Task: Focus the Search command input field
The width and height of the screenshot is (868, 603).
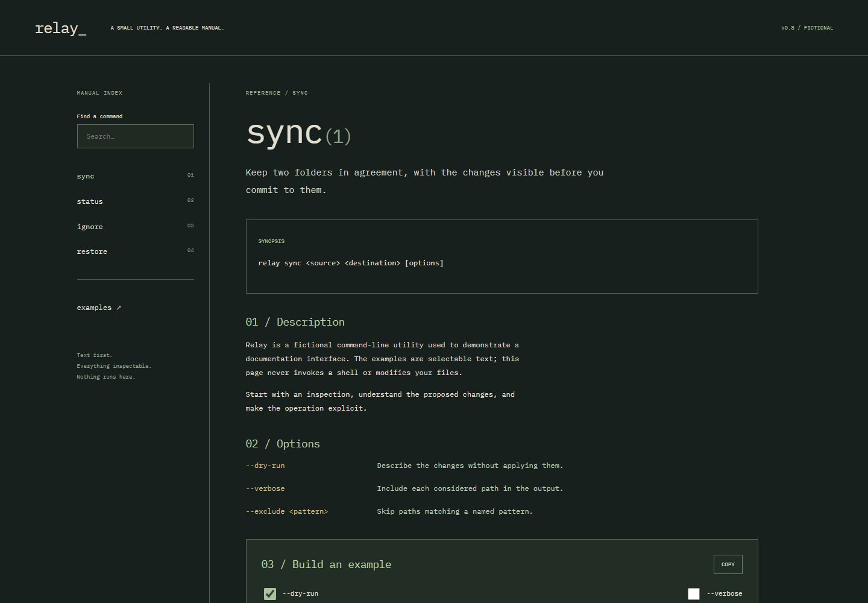Action: [135, 136]
